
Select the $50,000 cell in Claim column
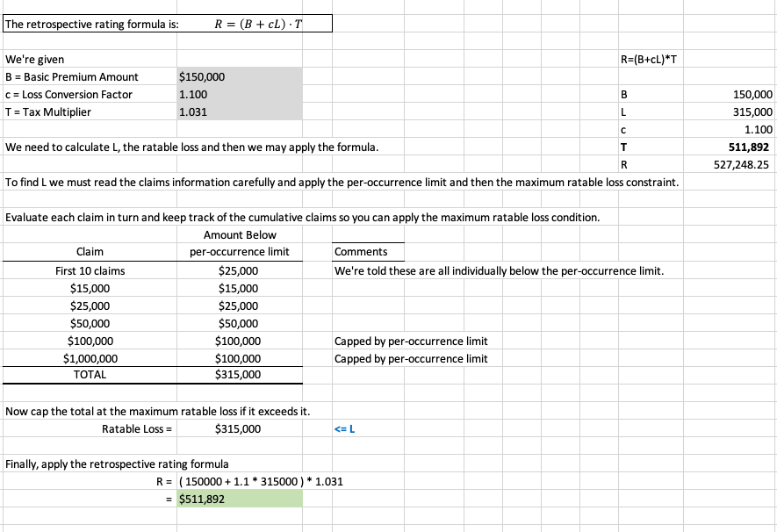pyautogui.click(x=90, y=323)
